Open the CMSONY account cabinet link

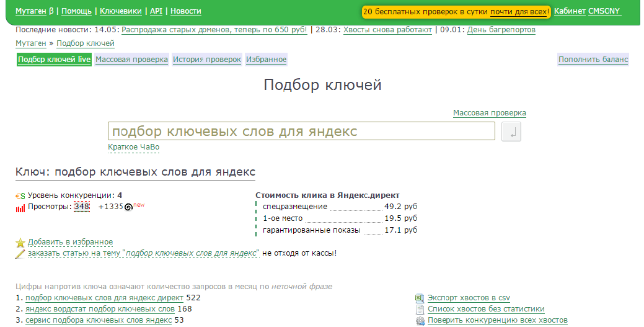(x=604, y=11)
